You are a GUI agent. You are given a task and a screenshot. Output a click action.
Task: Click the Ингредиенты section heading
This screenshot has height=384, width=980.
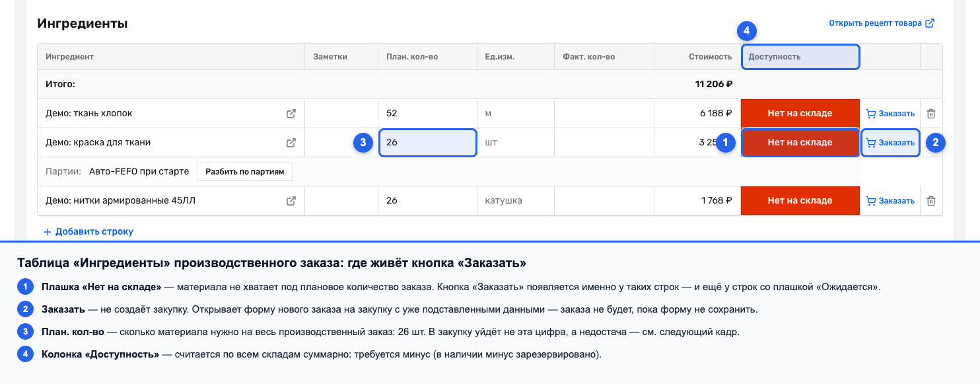pyautogui.click(x=83, y=24)
